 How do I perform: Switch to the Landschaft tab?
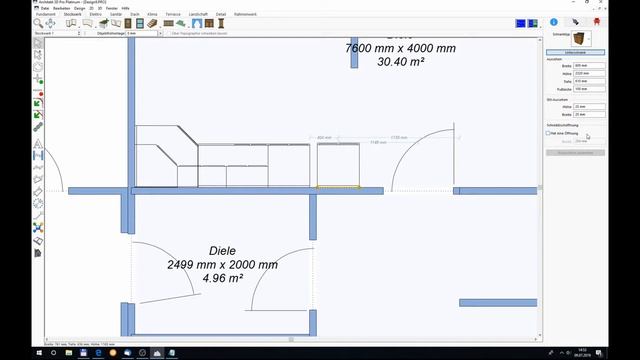click(198, 14)
